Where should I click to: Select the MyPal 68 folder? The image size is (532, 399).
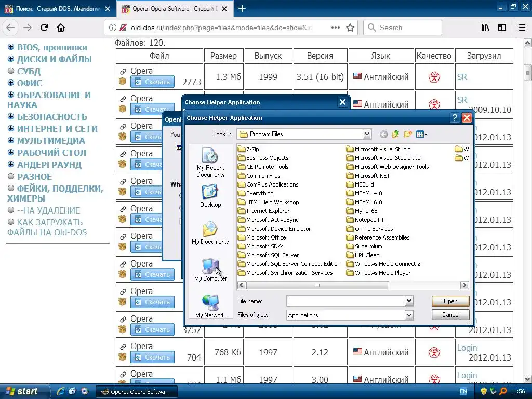coord(362,211)
